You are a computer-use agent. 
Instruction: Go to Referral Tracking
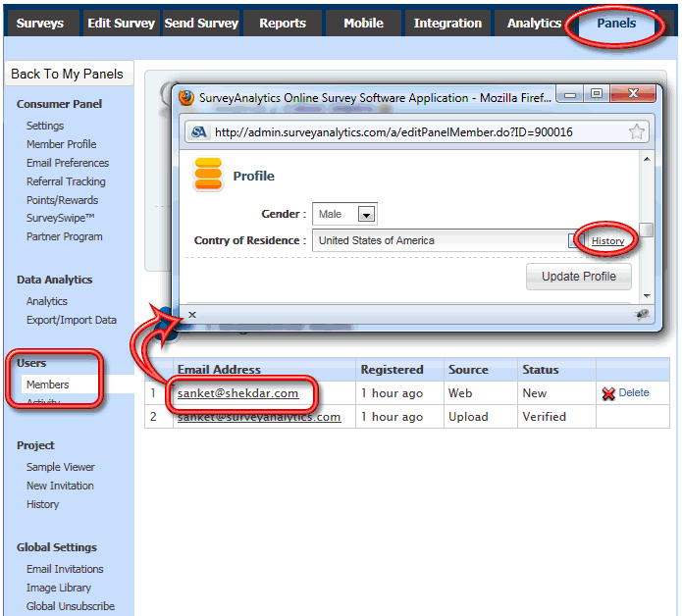66,181
